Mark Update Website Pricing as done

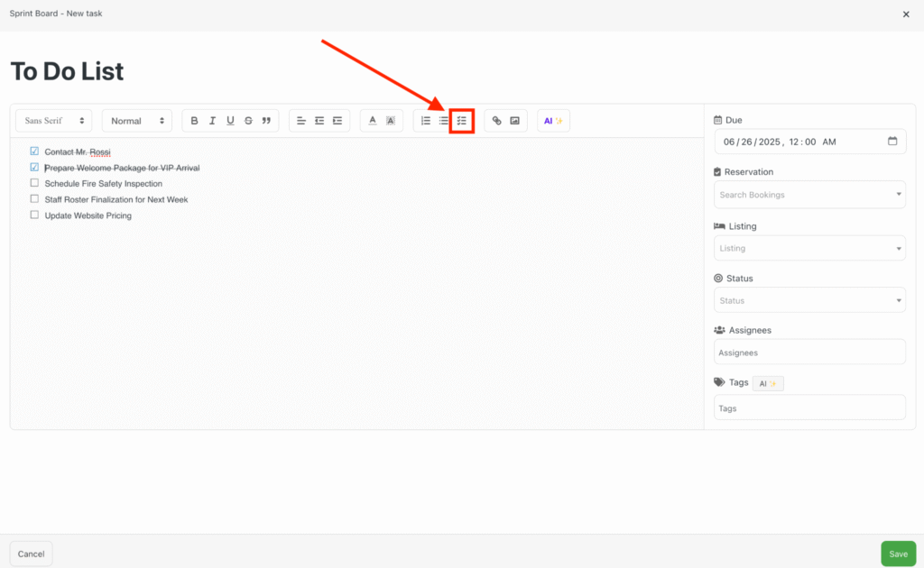(x=33, y=215)
